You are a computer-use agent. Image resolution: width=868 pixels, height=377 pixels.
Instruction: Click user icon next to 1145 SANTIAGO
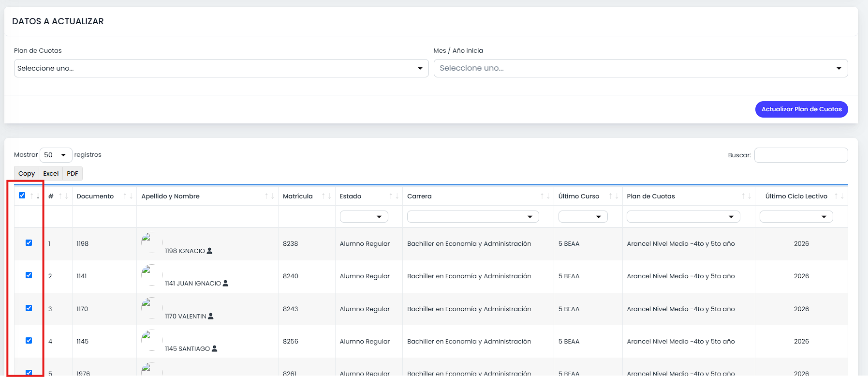[x=215, y=348]
